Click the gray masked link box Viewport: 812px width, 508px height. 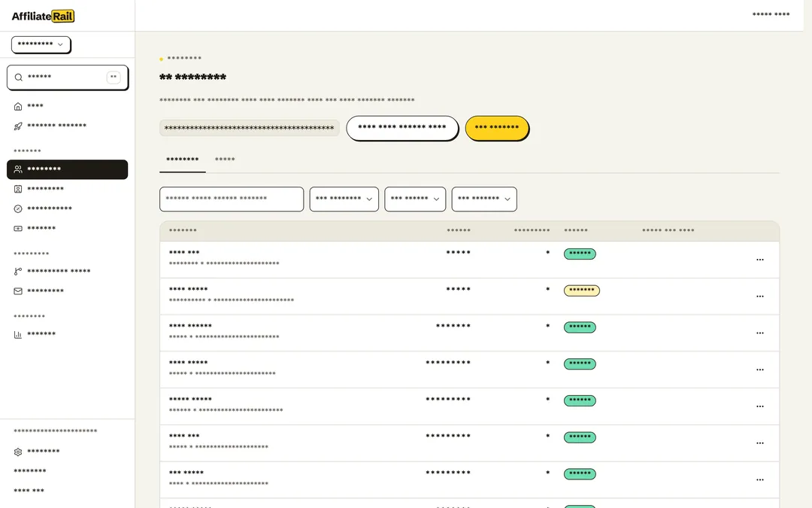pos(249,128)
